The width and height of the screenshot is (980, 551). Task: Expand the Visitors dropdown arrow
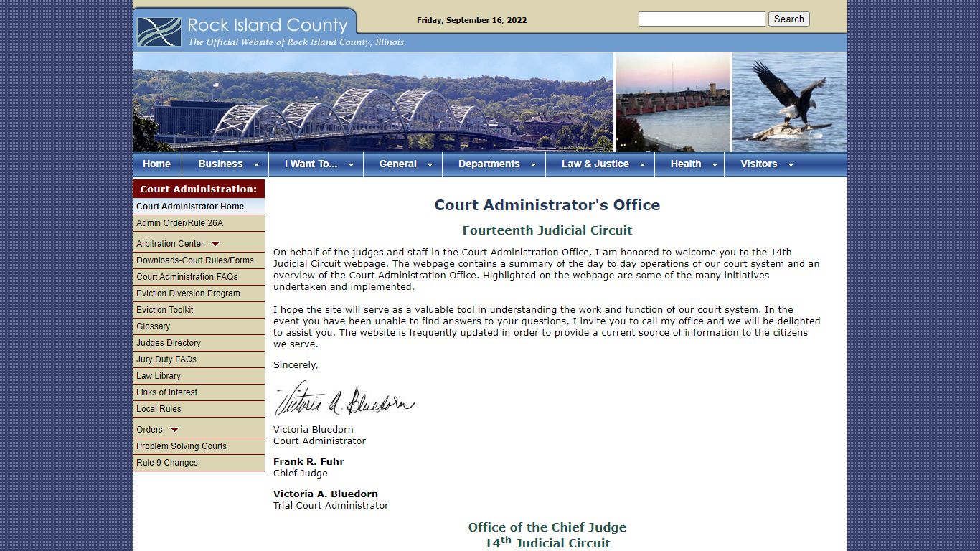click(x=791, y=165)
